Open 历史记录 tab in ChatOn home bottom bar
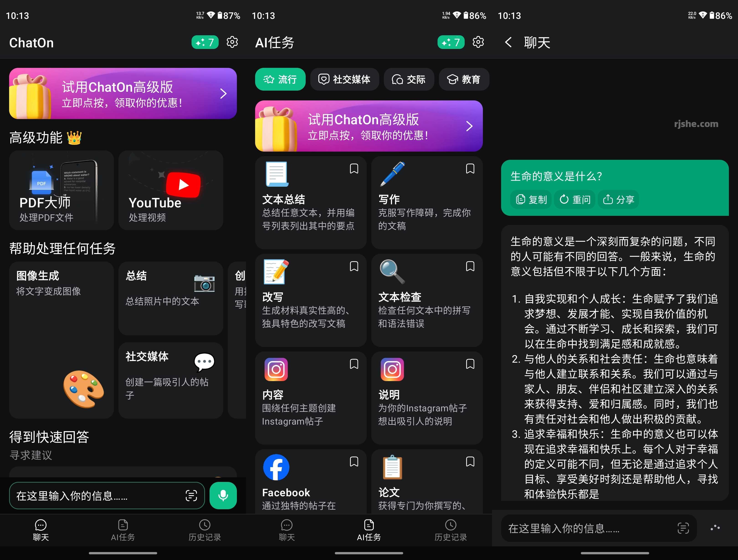The height and width of the screenshot is (560, 738). 205,530
